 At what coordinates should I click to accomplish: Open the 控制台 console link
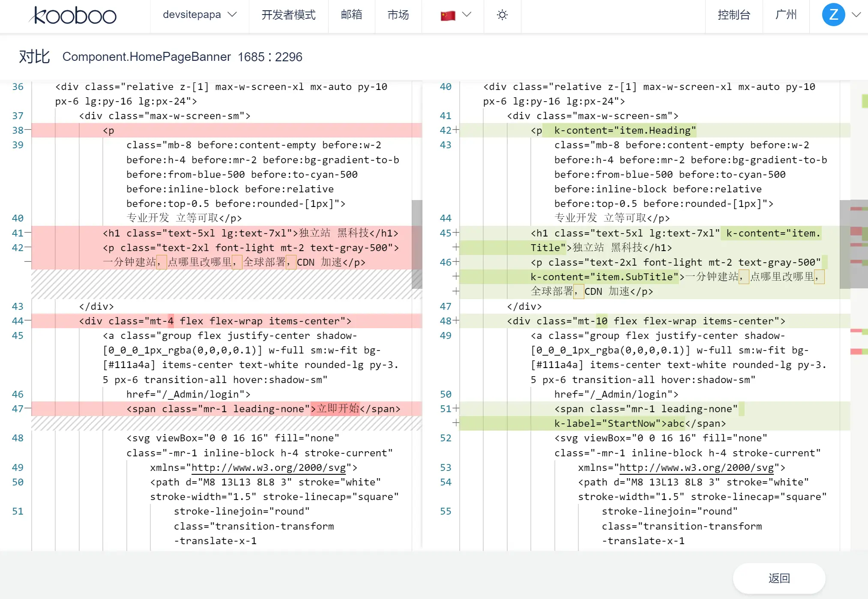tap(734, 15)
